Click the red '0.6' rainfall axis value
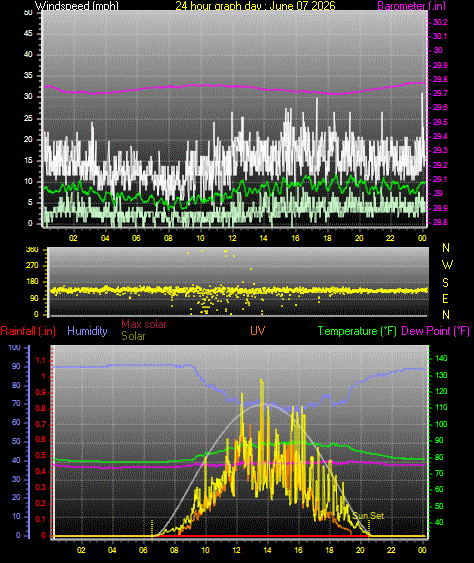Screen dimensions: 474x563 pyautogui.click(x=40, y=439)
